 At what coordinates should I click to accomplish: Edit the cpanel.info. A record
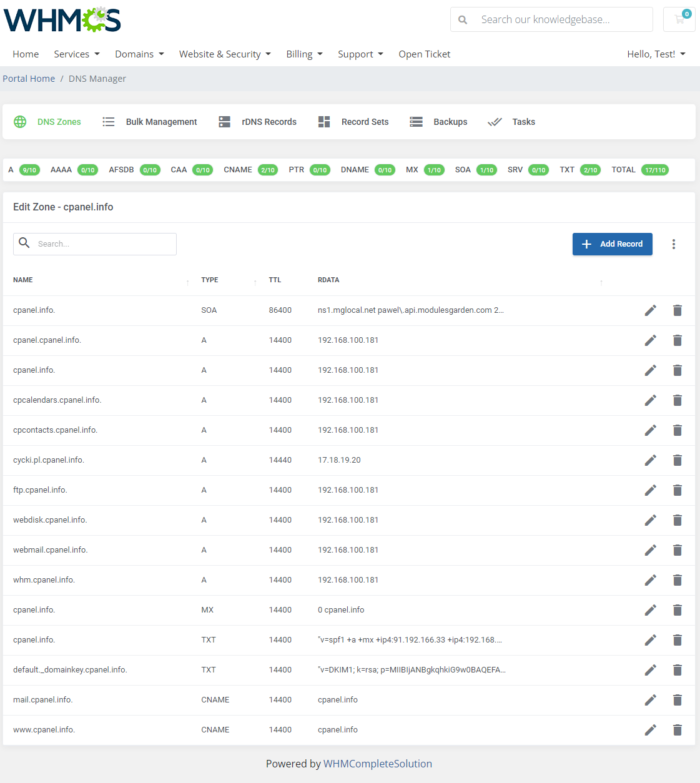coord(651,370)
